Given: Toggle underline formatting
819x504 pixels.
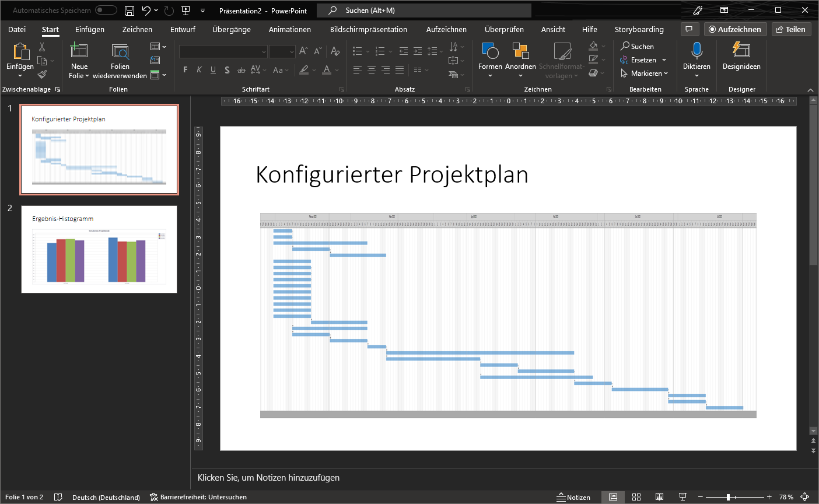Looking at the screenshot, I should click(212, 70).
